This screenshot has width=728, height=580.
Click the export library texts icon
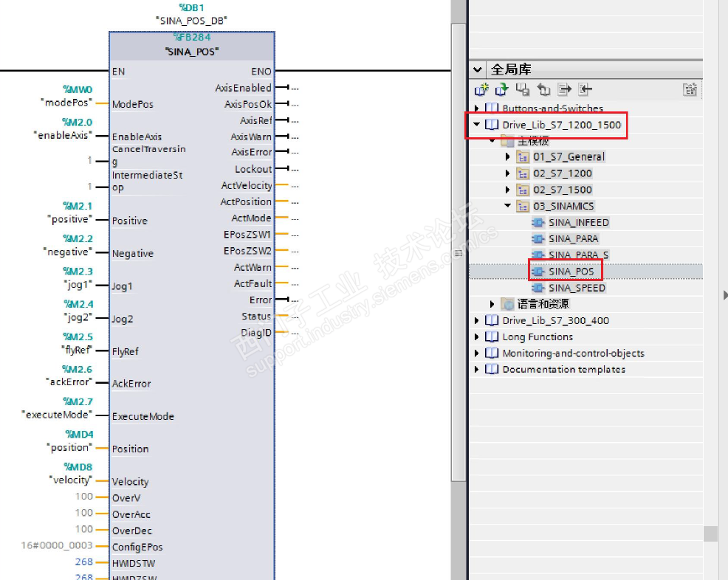click(x=564, y=89)
